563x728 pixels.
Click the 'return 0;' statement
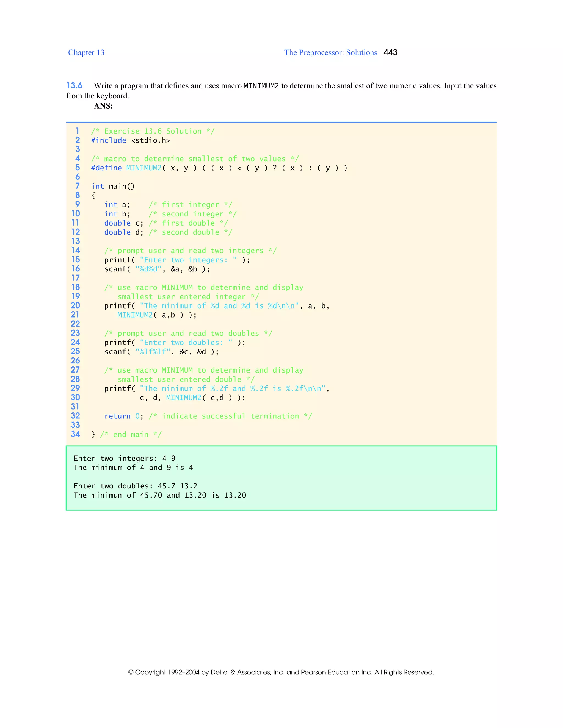(x=124, y=416)
